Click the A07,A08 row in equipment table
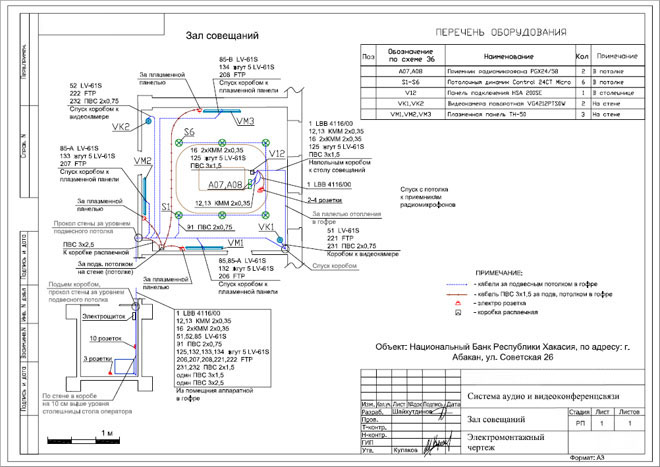The image size is (660, 467). click(500, 72)
